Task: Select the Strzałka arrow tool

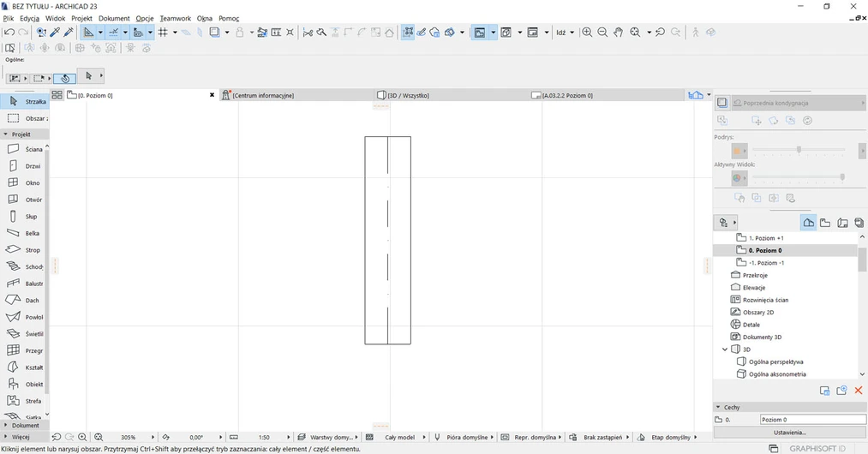Action: click(26, 101)
